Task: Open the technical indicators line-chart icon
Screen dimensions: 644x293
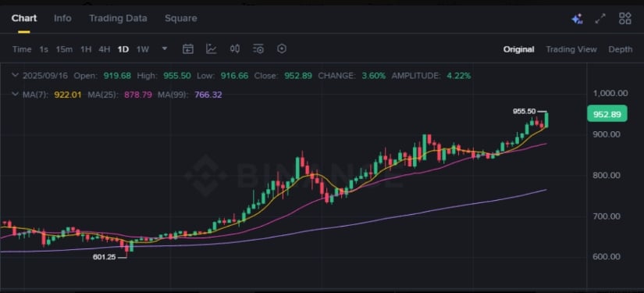Action: 211,49
